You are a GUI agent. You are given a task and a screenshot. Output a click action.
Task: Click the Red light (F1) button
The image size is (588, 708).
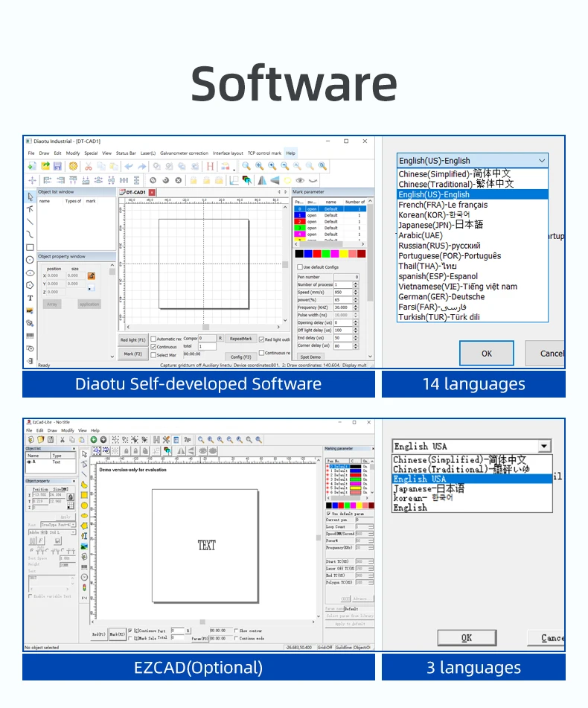tap(132, 339)
